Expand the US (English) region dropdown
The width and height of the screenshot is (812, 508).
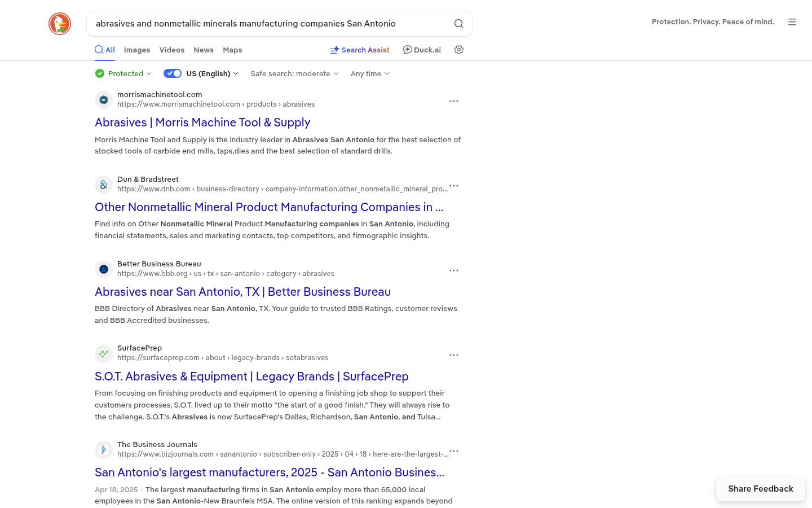point(213,73)
